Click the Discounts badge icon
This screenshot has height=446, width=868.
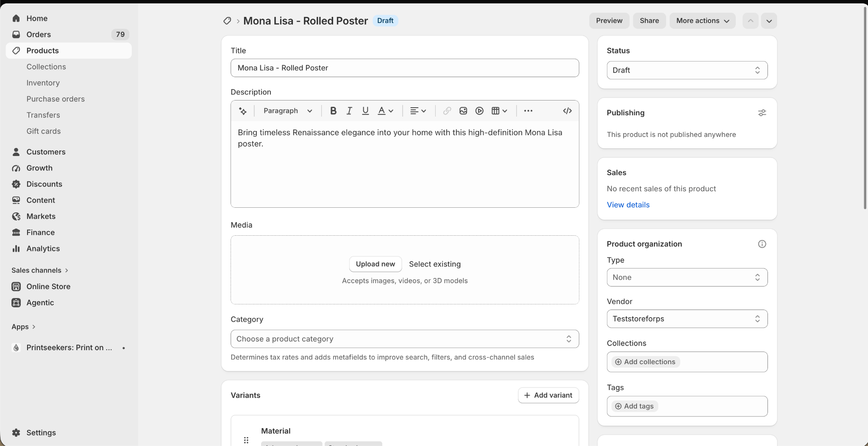[x=16, y=184]
